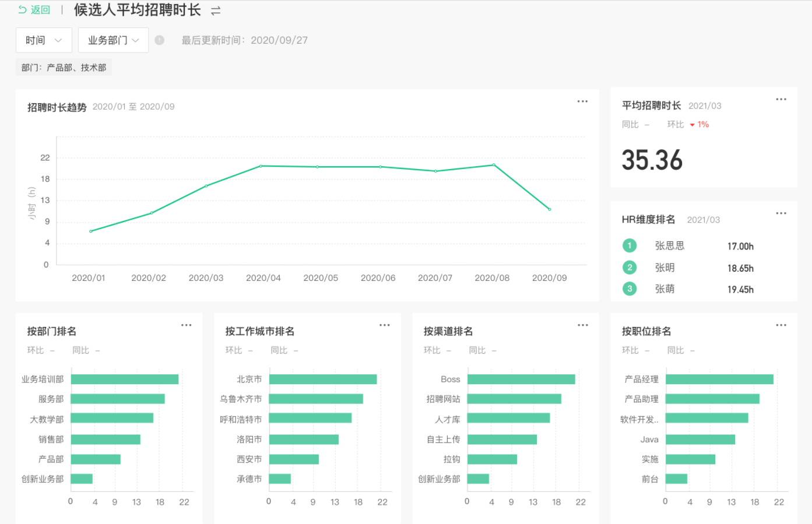Click the 19.45h value for 张萌
The width and height of the screenshot is (812, 524).
click(x=740, y=289)
